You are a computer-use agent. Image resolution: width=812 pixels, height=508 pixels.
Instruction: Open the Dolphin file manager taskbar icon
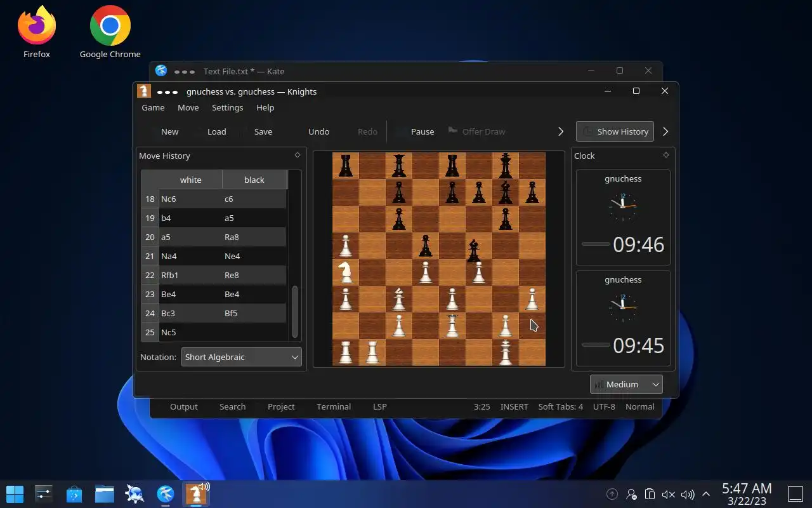(105, 493)
